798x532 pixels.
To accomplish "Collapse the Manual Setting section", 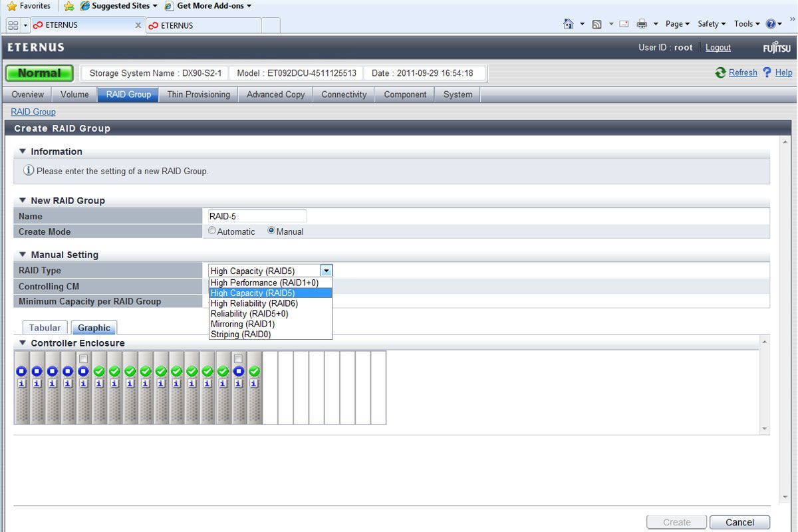I will tap(23, 254).
